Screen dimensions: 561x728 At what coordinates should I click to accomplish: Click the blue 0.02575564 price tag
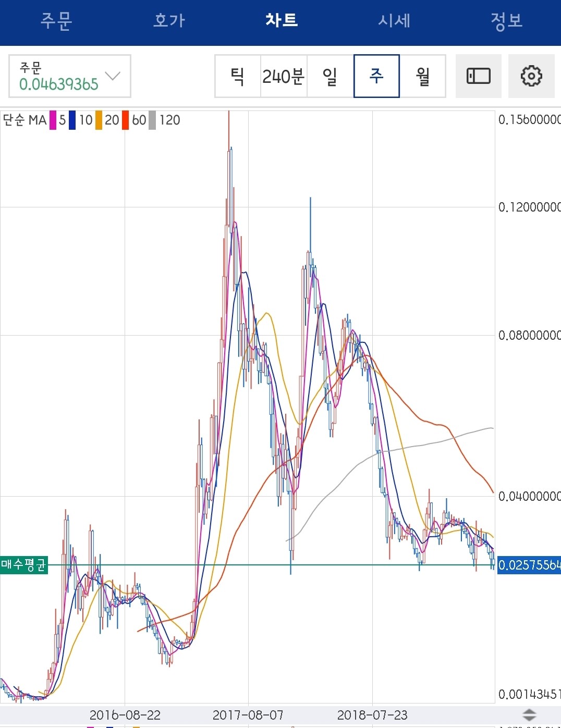coord(529,565)
